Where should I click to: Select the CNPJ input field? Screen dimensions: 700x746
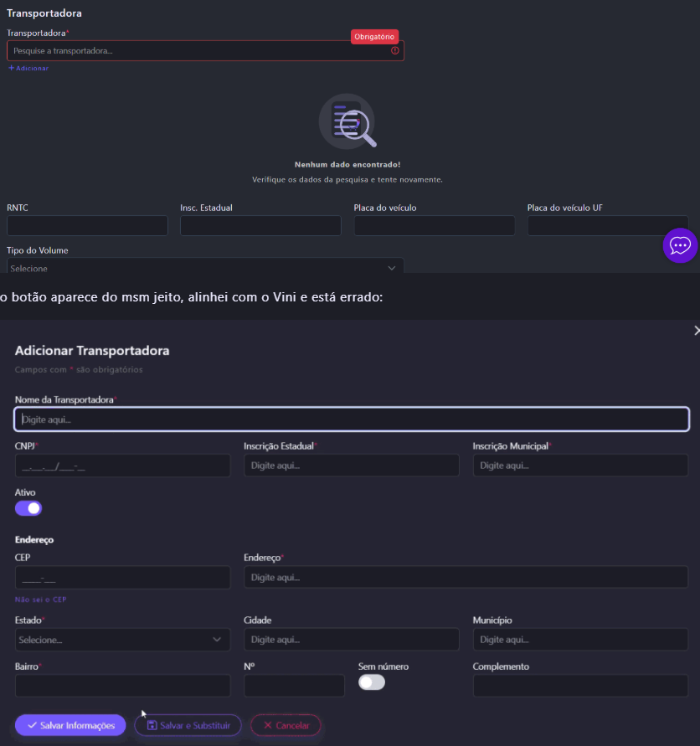coord(122,466)
